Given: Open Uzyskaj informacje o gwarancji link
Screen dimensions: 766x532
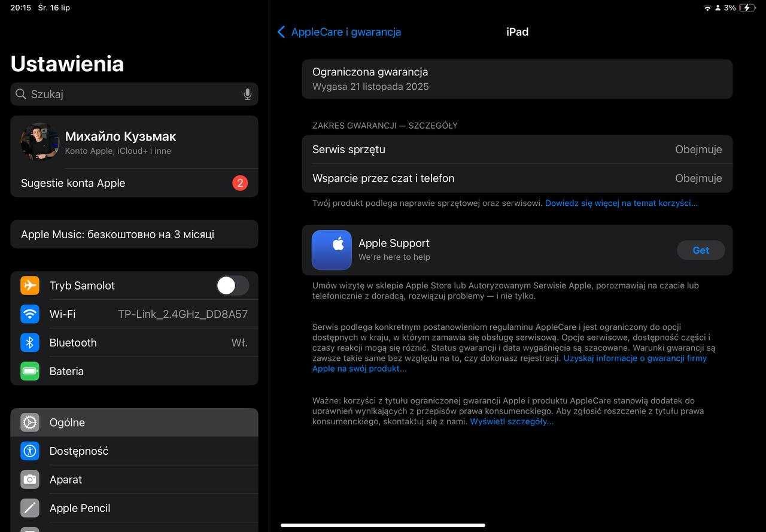Looking at the screenshot, I should pos(509,363).
